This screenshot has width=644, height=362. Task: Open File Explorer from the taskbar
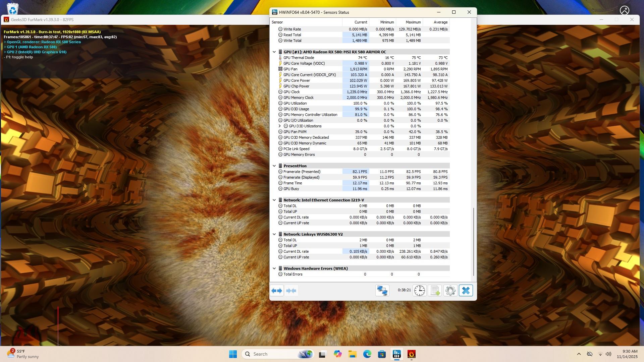click(x=352, y=354)
